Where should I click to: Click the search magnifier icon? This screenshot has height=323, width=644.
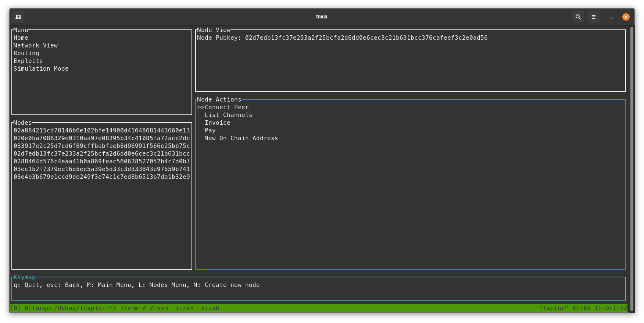pyautogui.click(x=578, y=17)
